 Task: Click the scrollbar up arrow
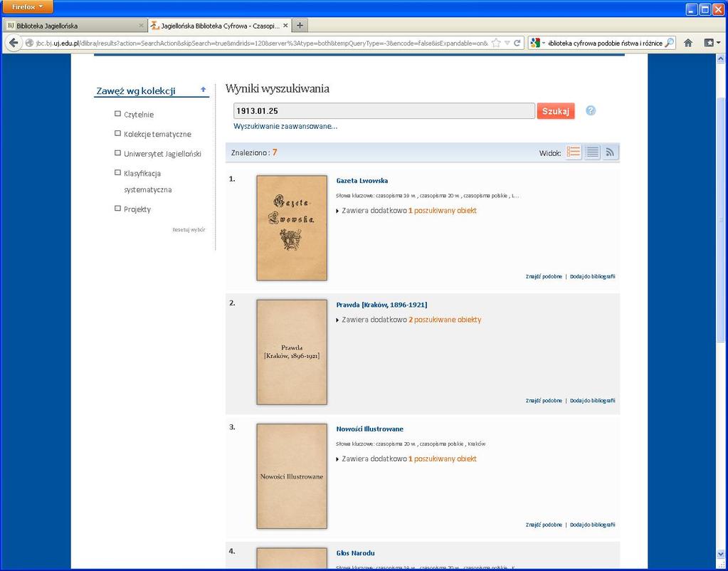(x=721, y=59)
